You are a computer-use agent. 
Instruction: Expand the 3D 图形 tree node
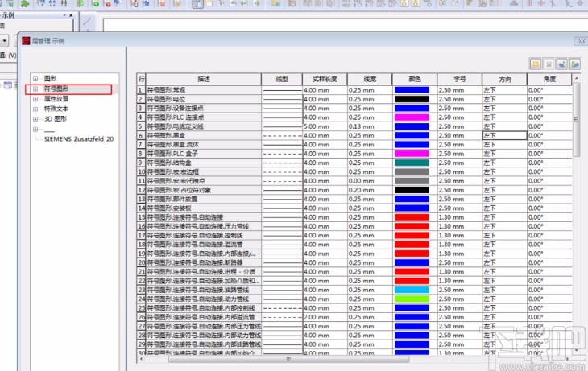pos(35,119)
